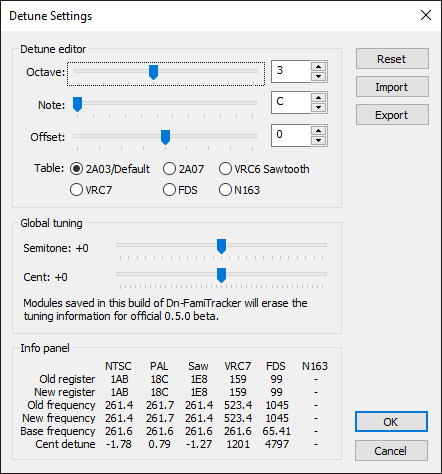Image resolution: width=442 pixels, height=474 pixels.
Task: Click the Old frequency row label
Action: pos(61,405)
